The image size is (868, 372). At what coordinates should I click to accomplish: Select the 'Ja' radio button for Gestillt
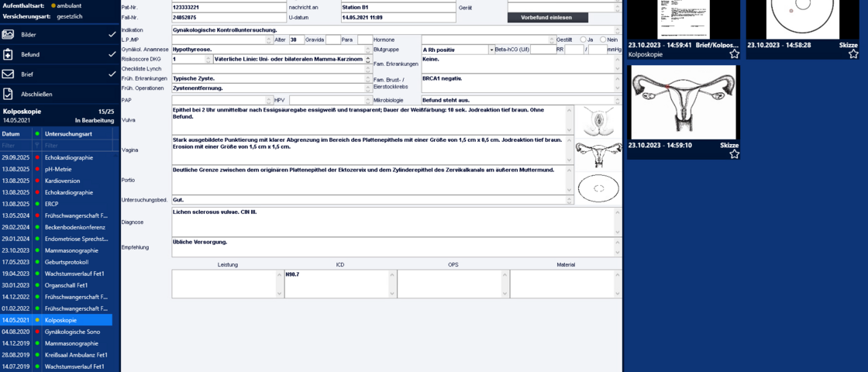(x=582, y=40)
